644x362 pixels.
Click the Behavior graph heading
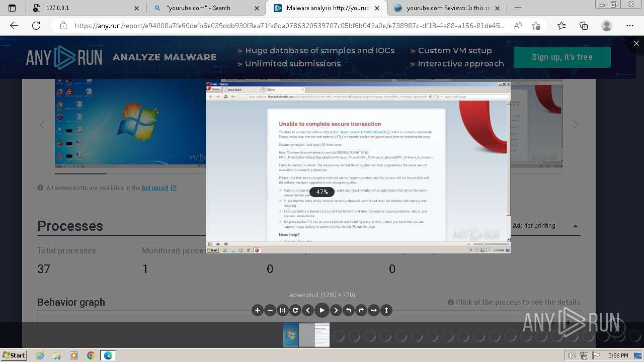[x=71, y=302]
